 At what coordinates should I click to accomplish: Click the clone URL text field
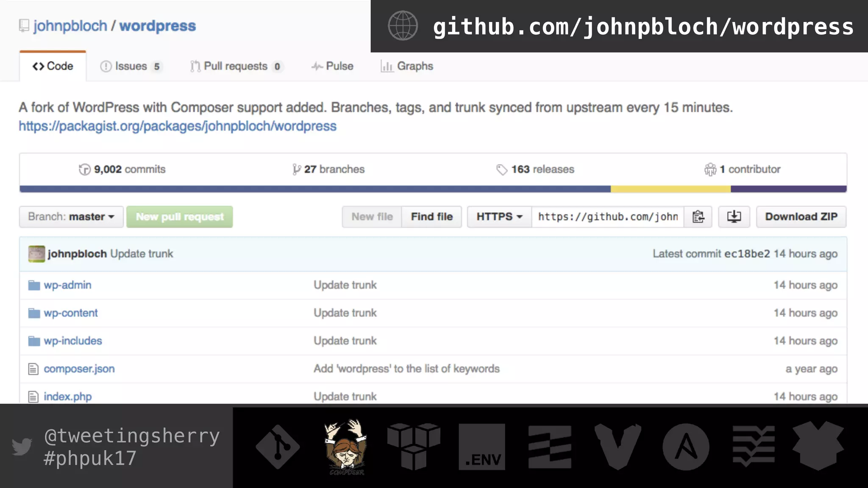[608, 217]
